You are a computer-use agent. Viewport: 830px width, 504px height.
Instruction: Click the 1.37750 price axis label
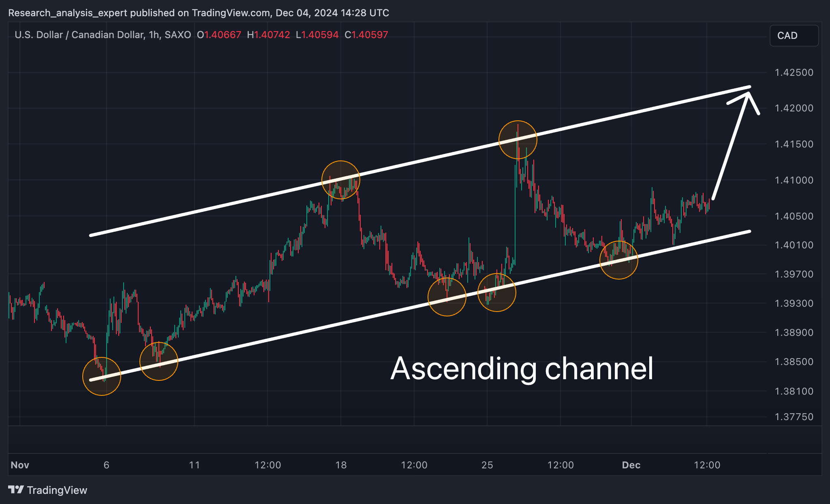coord(794,417)
